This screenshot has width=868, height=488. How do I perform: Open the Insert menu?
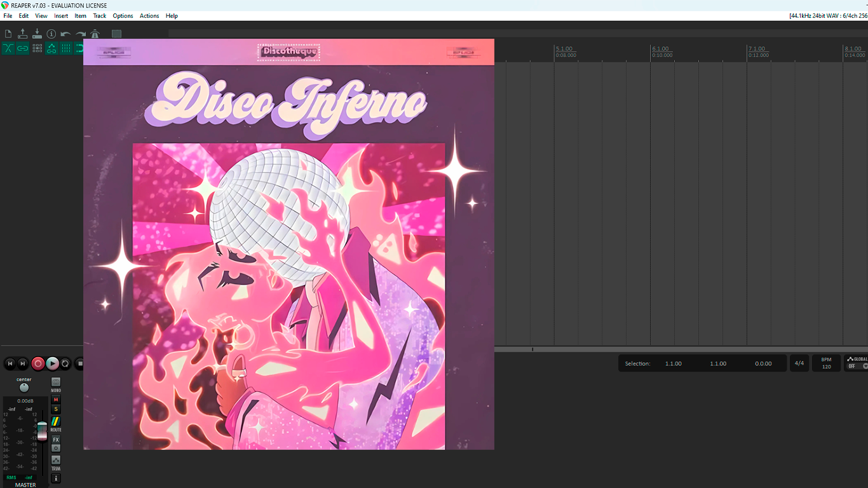[61, 16]
